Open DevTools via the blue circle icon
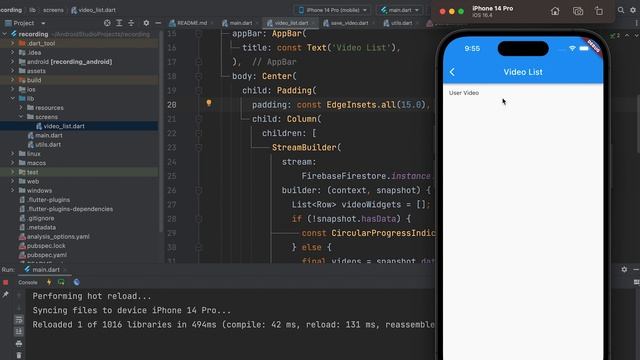 (77, 282)
